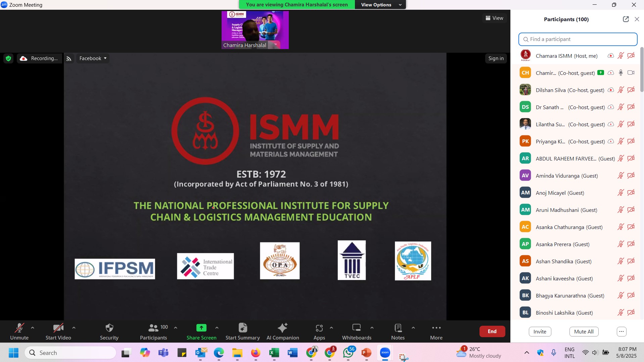Expand the Participants options arrow
This screenshot has width=644, height=362.
(x=176, y=328)
